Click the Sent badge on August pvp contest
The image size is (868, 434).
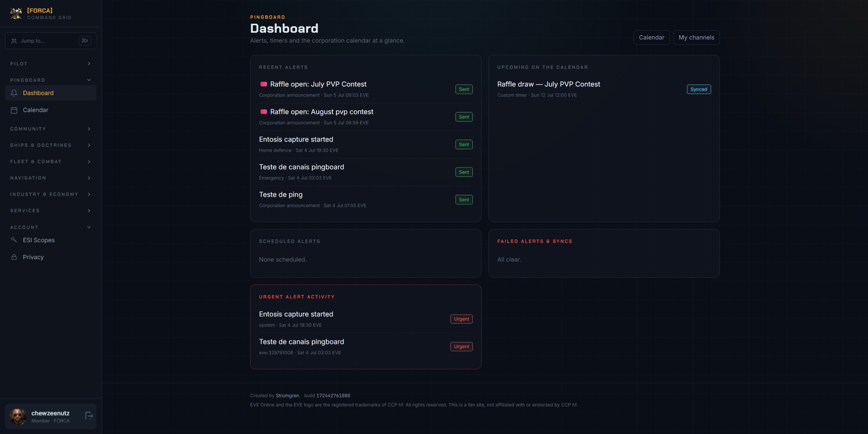(464, 117)
